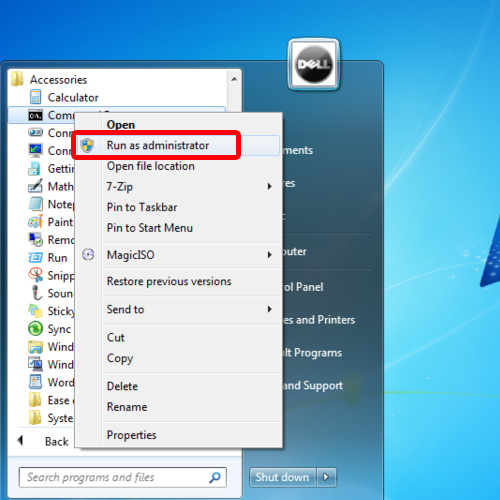Choose Restore previous versions
The width and height of the screenshot is (500, 500).
169,281
